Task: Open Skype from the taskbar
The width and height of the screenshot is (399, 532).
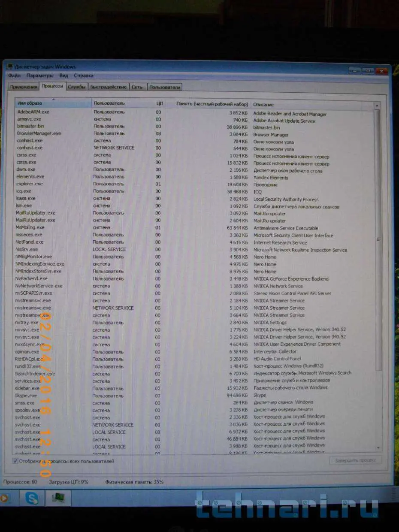Action: click(32, 498)
